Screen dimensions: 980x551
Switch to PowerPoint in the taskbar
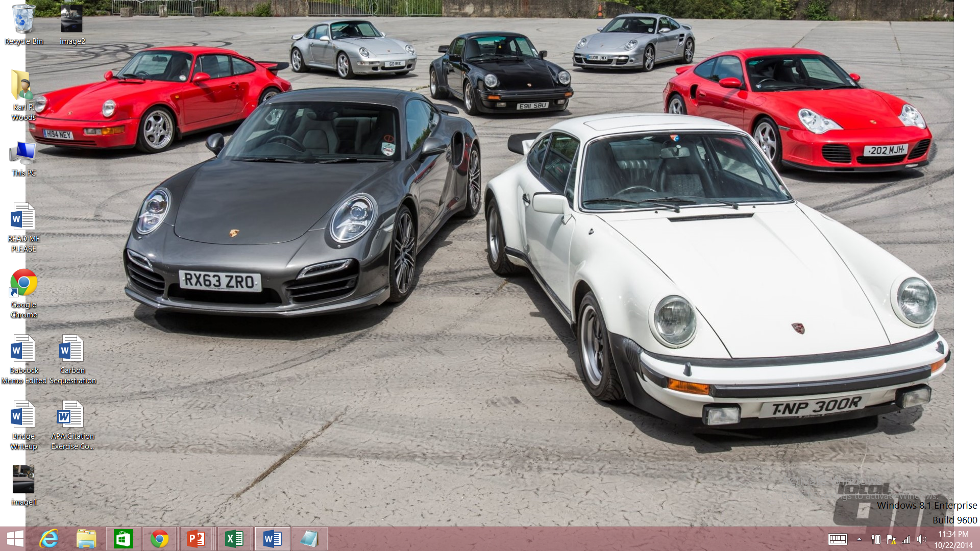[x=197, y=539]
